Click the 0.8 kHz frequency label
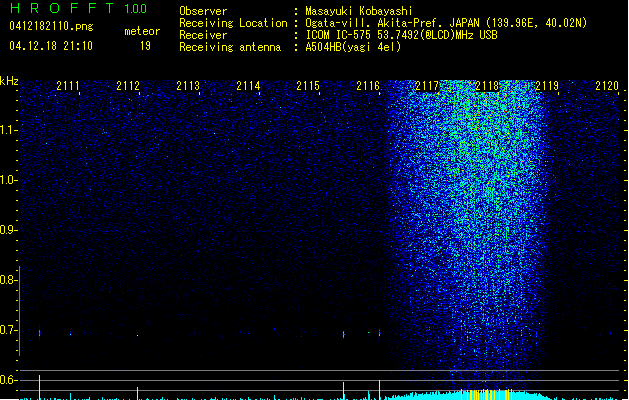The height and width of the screenshot is (400, 629). pyautogui.click(x=8, y=280)
